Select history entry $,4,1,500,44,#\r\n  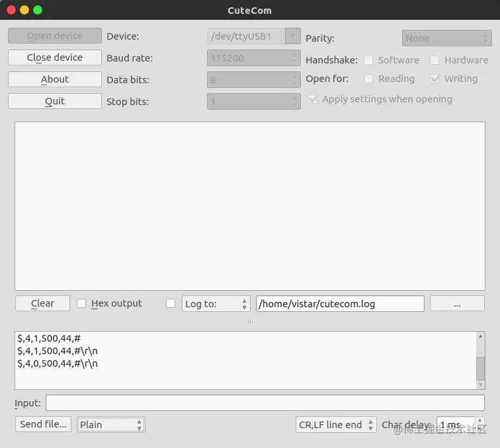coord(58,351)
